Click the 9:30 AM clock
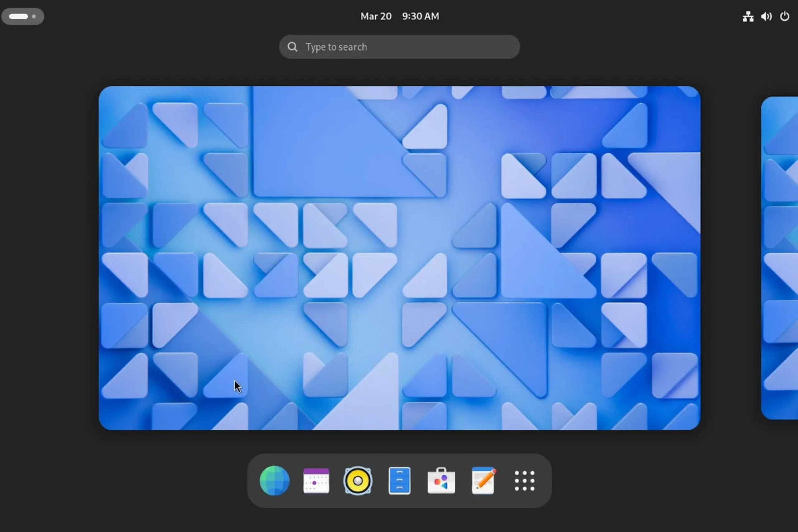The width and height of the screenshot is (798, 532). click(x=421, y=16)
